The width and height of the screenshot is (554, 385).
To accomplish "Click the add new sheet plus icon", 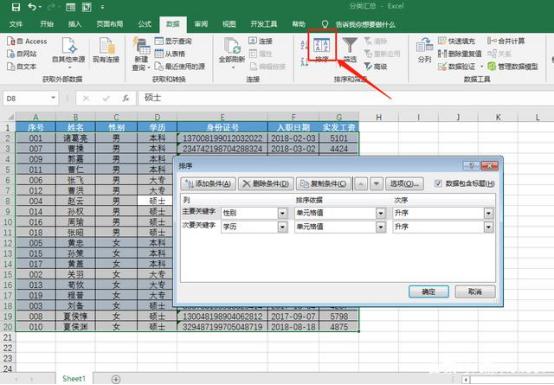I will (116, 379).
